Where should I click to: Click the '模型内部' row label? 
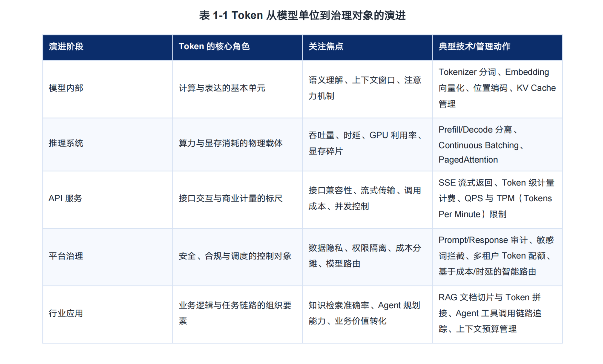66,88
